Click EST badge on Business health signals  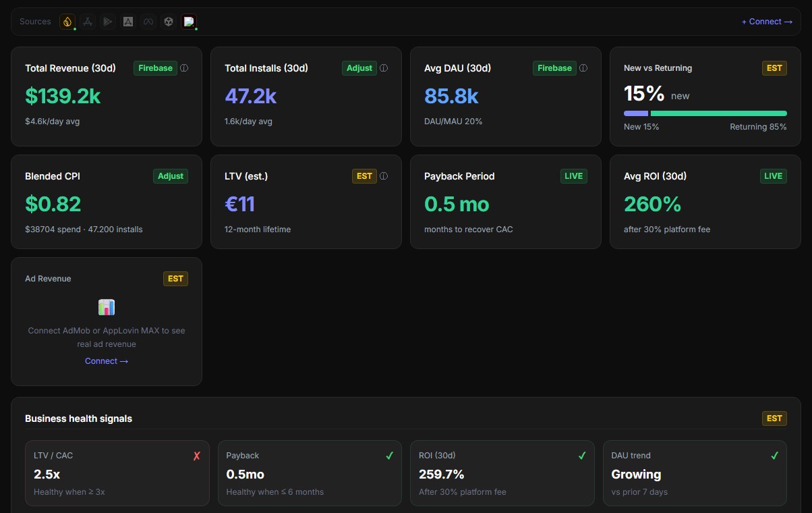tap(774, 418)
